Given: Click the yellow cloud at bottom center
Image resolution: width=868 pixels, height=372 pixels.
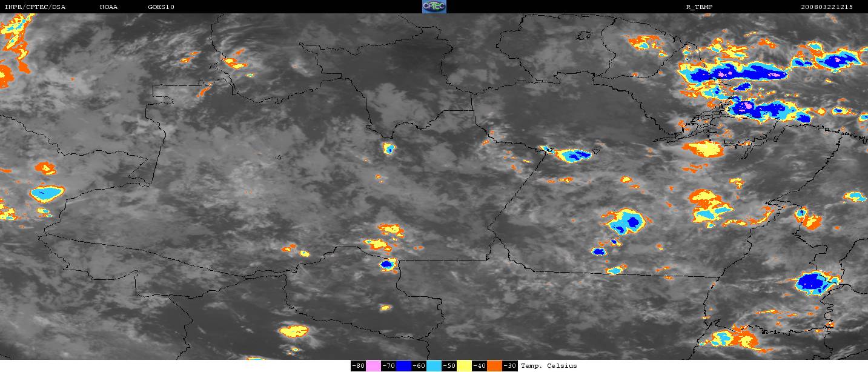Looking at the screenshot, I should coord(294,331).
